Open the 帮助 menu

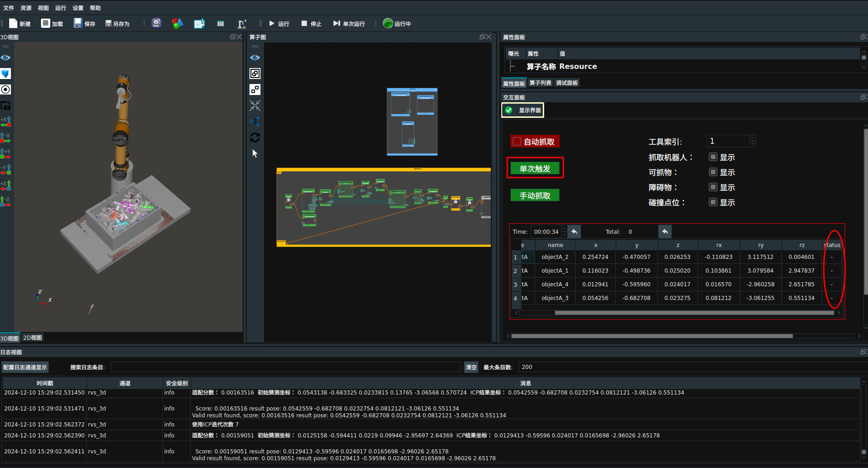pos(95,8)
